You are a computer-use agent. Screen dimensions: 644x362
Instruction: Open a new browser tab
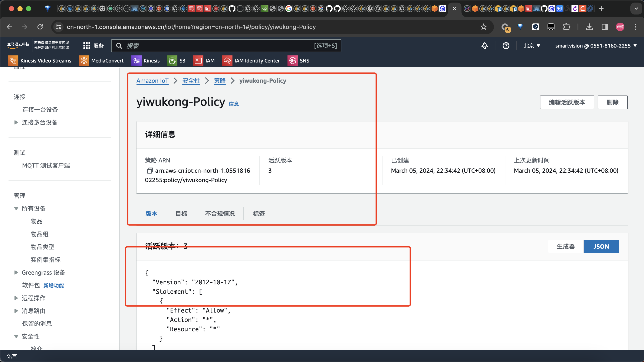(x=601, y=9)
